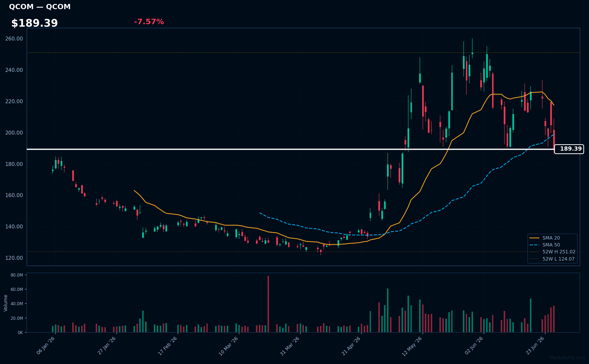Screen dimensions: 589x364
Task: Click the QCOM — QCOM chart title
Action: 40,7
